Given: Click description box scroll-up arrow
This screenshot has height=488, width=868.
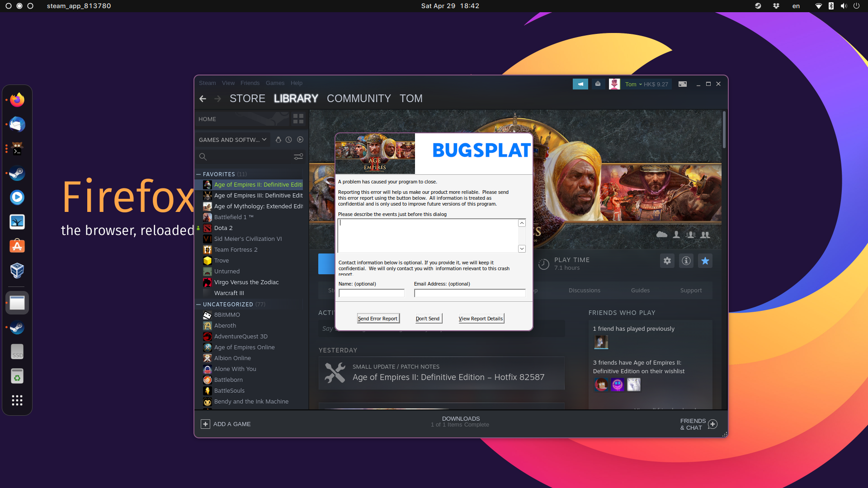Looking at the screenshot, I should pyautogui.click(x=522, y=223).
